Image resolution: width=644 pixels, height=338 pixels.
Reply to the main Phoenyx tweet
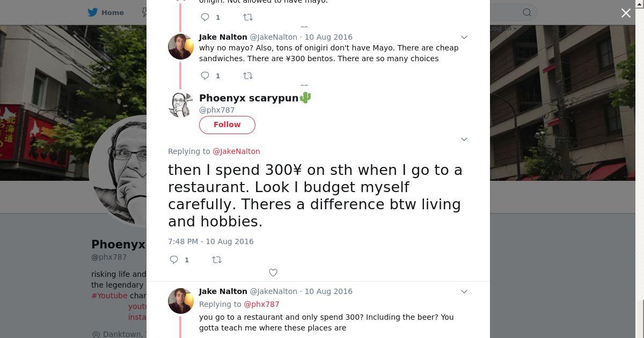tap(174, 260)
